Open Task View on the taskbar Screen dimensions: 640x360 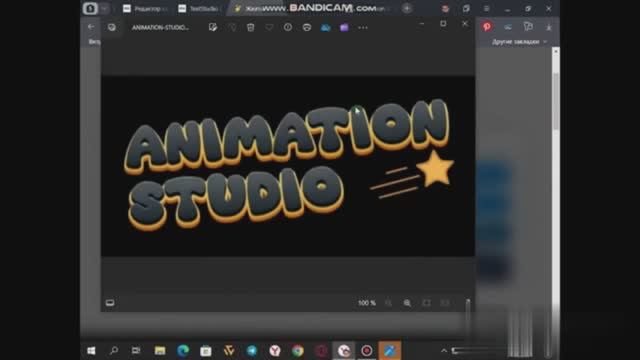(x=136, y=350)
